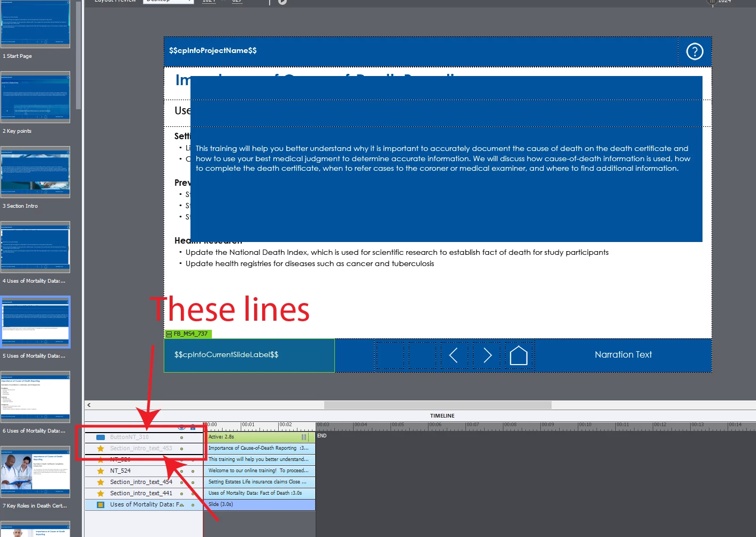The height and width of the screenshot is (537, 756).
Task: Click the Importance of Cause-of-Death Reporting timeline bar
Action: coord(259,449)
